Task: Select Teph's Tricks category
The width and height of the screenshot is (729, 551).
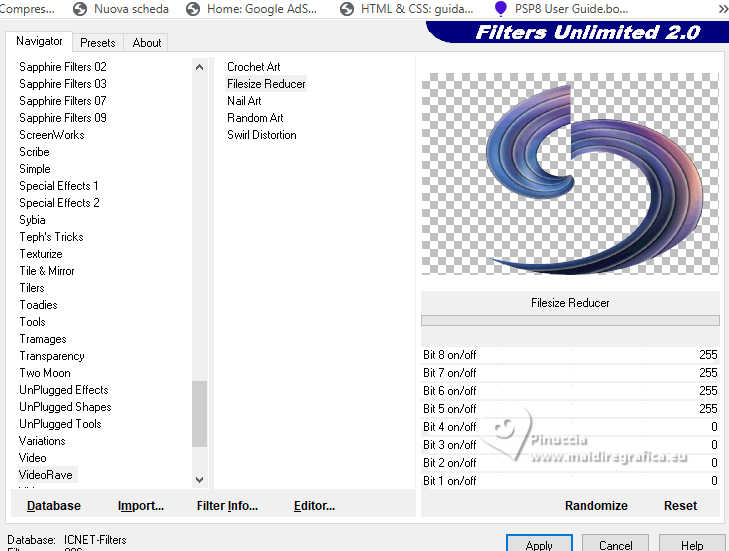Action: 51,237
